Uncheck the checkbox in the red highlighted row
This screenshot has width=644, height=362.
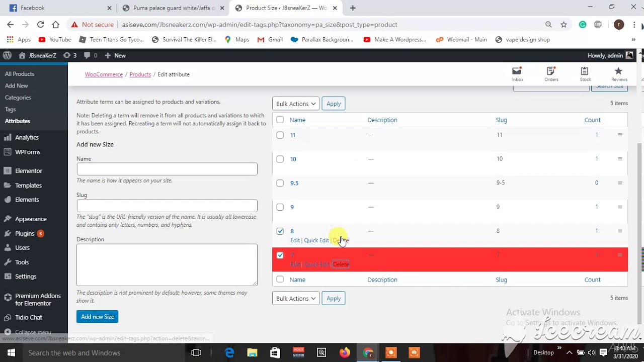[x=280, y=255]
